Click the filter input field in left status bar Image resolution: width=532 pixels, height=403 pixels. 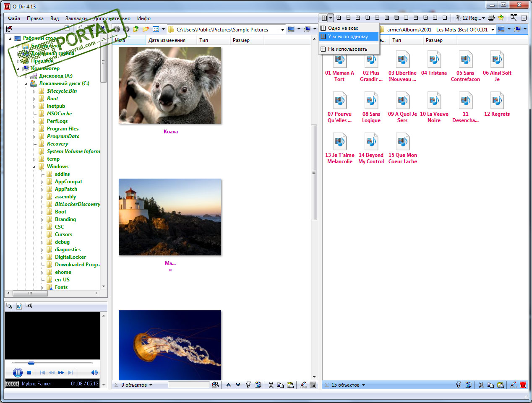coord(189,385)
